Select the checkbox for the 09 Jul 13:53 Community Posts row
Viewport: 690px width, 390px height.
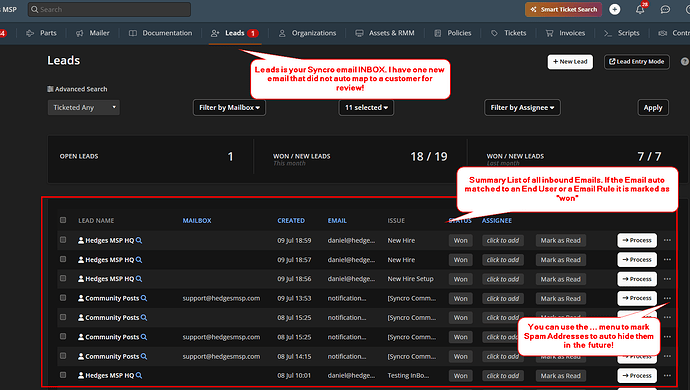pyautogui.click(x=63, y=298)
